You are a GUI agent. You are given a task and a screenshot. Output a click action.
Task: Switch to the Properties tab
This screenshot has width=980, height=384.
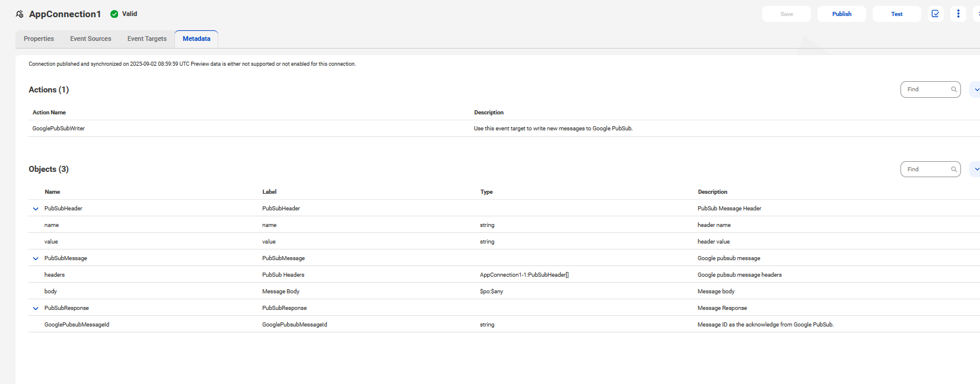pos(39,39)
